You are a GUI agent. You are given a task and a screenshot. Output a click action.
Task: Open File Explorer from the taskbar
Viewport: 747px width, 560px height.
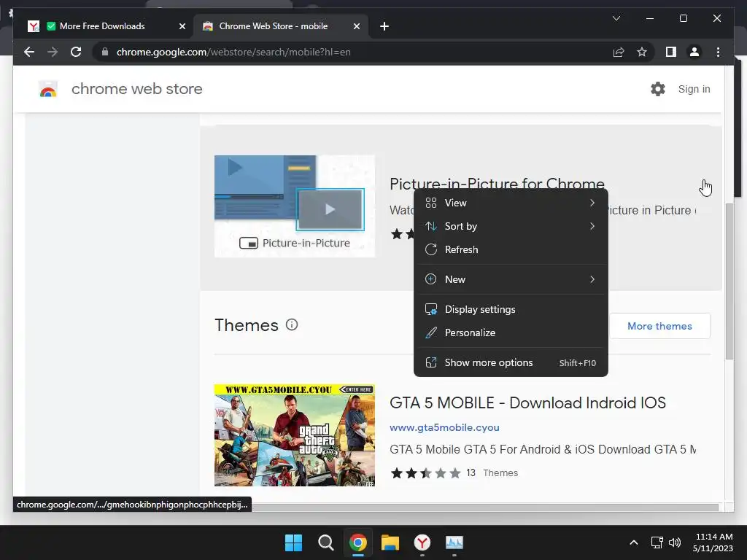tap(390, 542)
